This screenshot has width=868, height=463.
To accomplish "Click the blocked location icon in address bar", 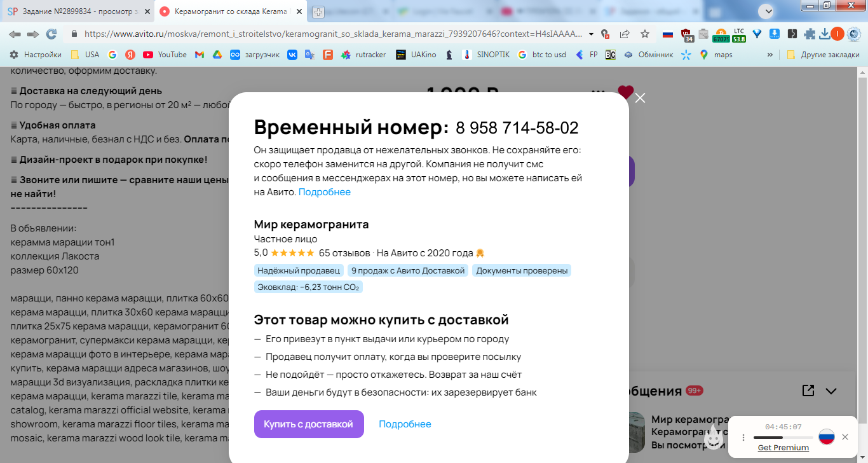I will pyautogui.click(x=606, y=34).
